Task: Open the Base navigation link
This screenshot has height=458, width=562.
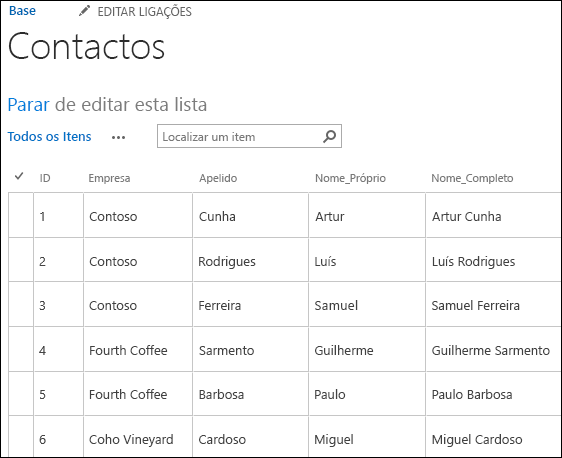Action: [x=22, y=11]
